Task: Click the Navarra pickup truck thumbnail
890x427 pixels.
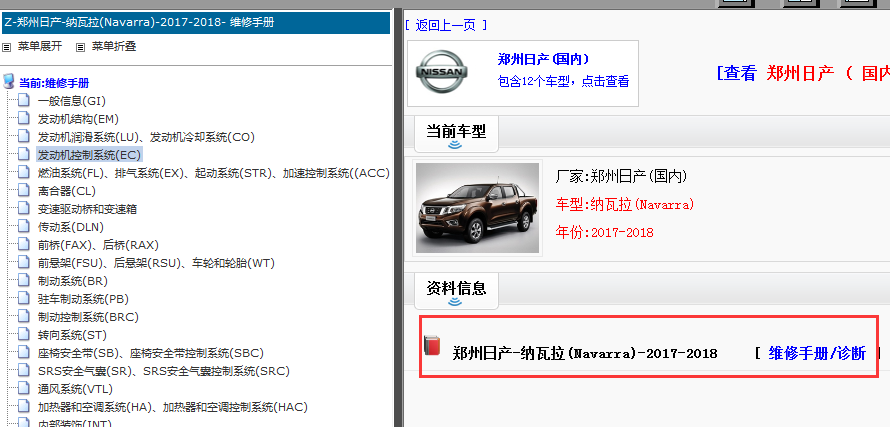Action: [x=477, y=208]
